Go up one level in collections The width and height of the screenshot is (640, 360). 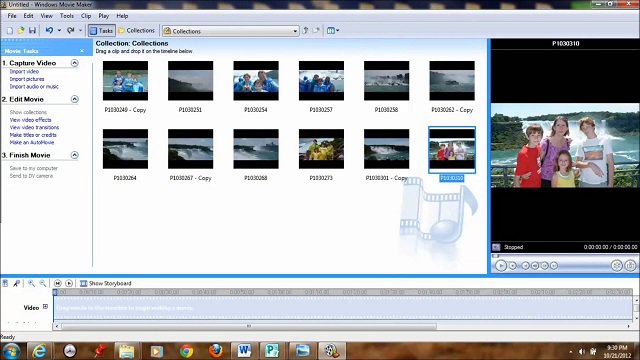pyautogui.click(x=306, y=31)
